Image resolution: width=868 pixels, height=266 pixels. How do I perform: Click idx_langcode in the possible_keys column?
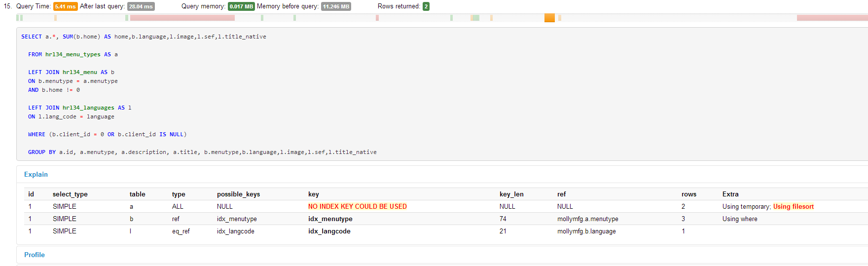pos(236,231)
